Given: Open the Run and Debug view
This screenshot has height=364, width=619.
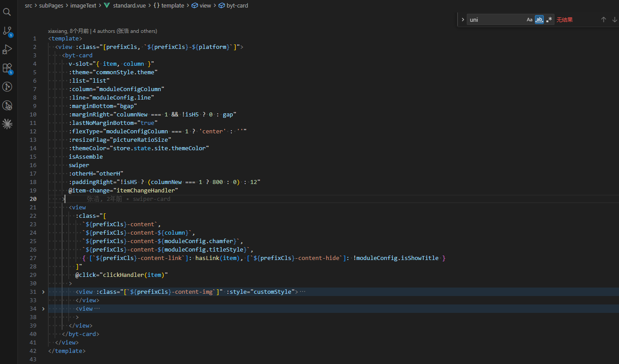Looking at the screenshot, I should [7, 49].
